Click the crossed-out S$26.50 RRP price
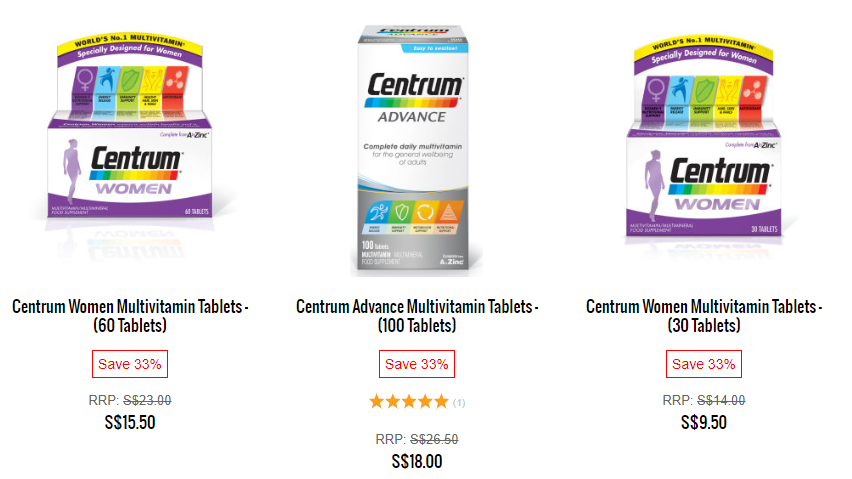Screen dimensions: 852x479 (x=434, y=439)
